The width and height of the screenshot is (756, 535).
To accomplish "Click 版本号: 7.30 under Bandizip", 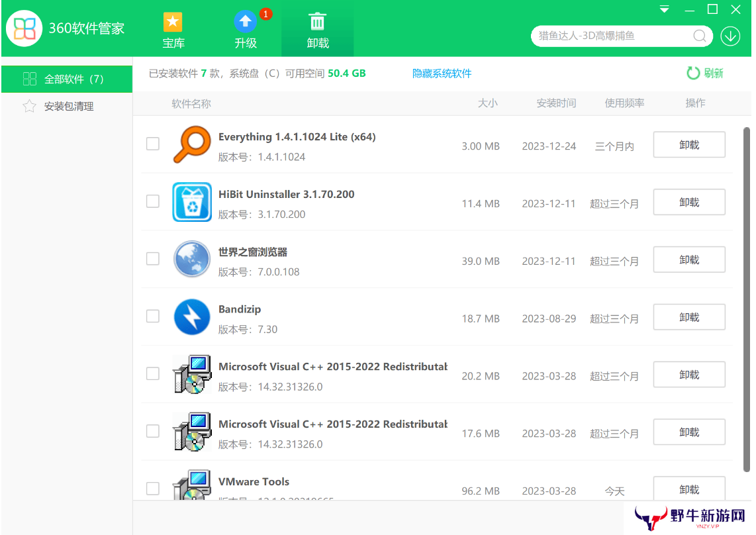I will (248, 330).
